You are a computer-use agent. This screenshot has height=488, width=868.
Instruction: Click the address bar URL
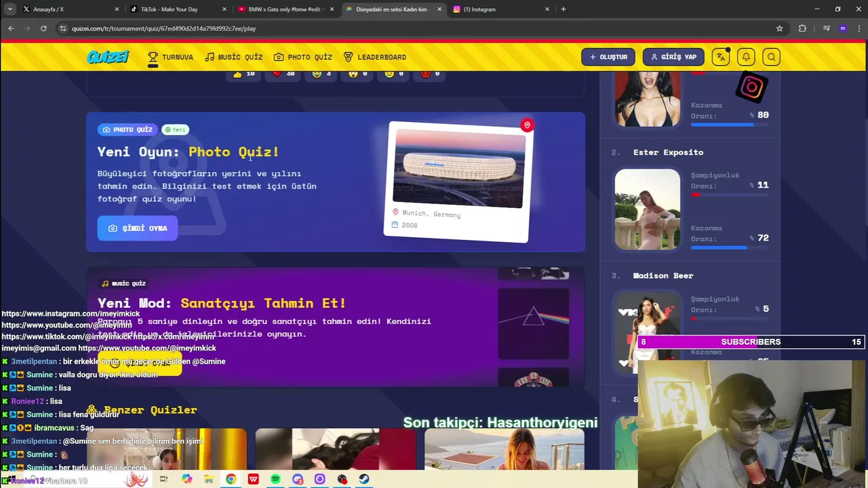[x=163, y=28]
